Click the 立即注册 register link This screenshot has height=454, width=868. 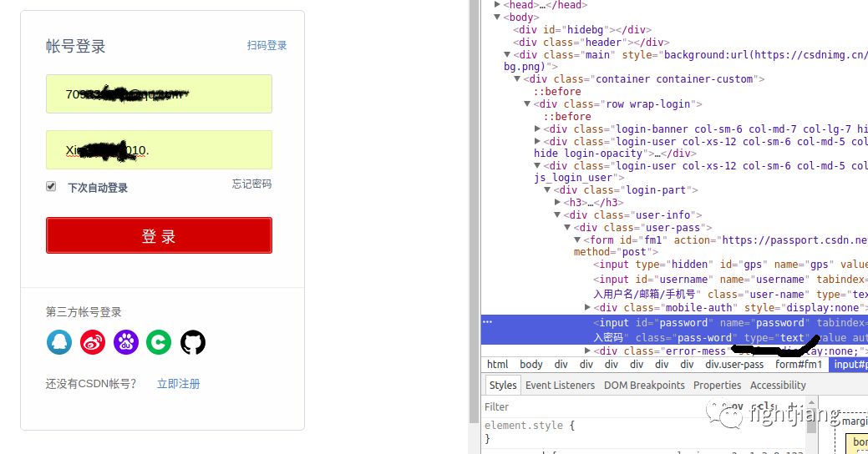(x=178, y=384)
